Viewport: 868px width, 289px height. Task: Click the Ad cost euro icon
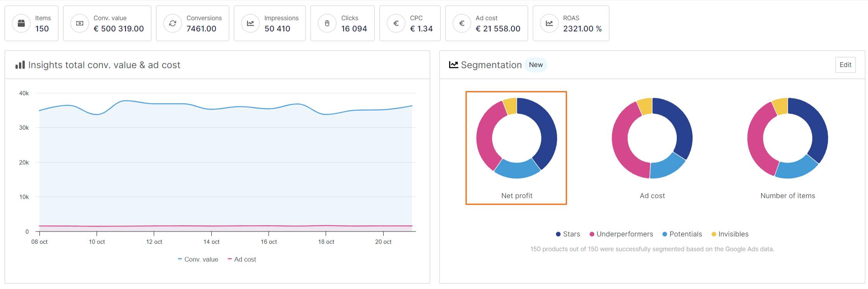click(462, 23)
